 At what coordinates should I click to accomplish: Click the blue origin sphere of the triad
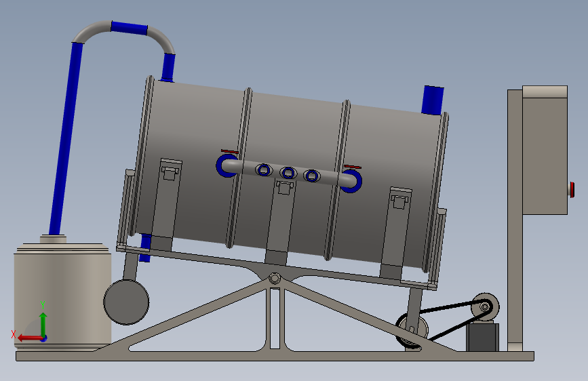44,338
